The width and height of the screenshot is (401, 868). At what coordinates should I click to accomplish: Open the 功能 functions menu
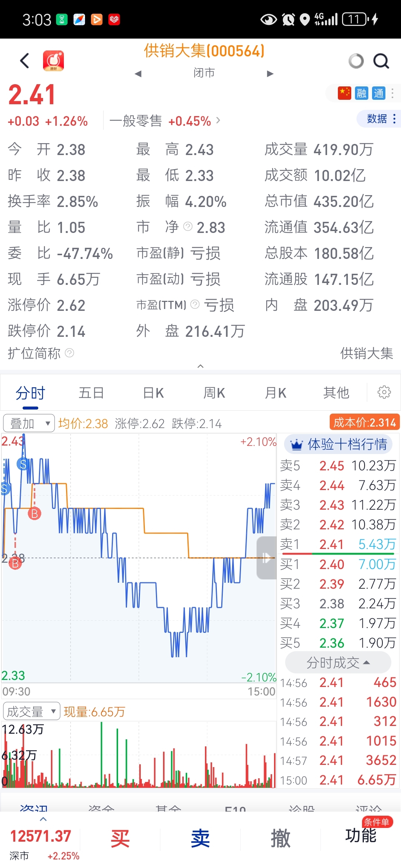pos(361,836)
